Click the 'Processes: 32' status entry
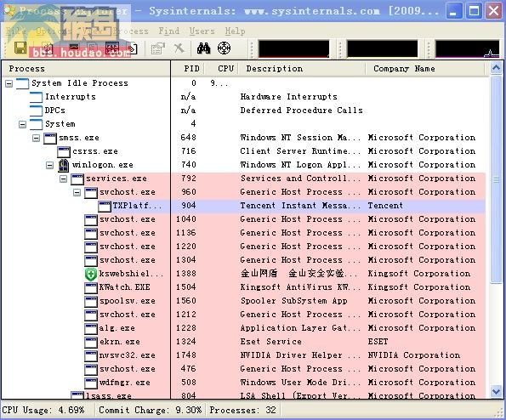The width and height of the screenshot is (506, 420). point(243,411)
